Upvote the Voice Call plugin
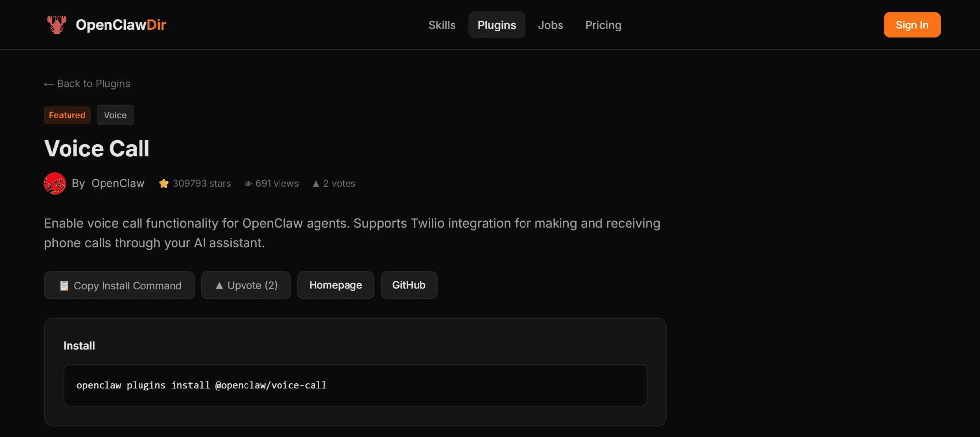This screenshot has width=980, height=437. pyautogui.click(x=246, y=285)
